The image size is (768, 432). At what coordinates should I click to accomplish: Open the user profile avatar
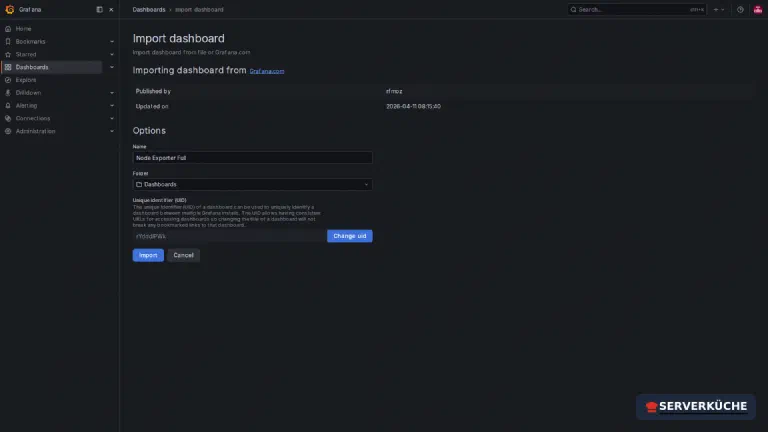point(758,9)
